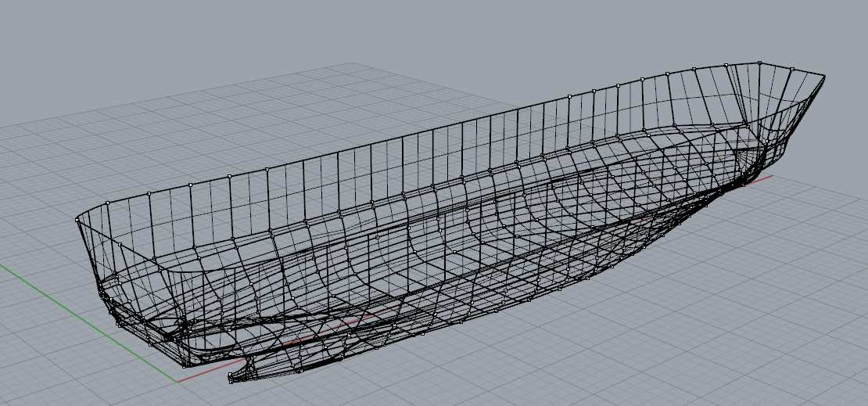
Task: Select the control point at stern's upper-left corner
Action: click(77, 221)
